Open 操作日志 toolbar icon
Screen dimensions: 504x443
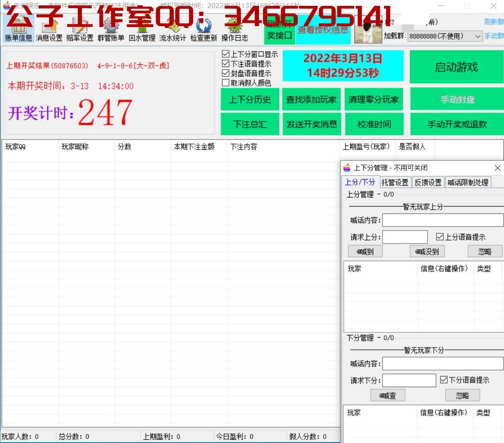pos(234,30)
